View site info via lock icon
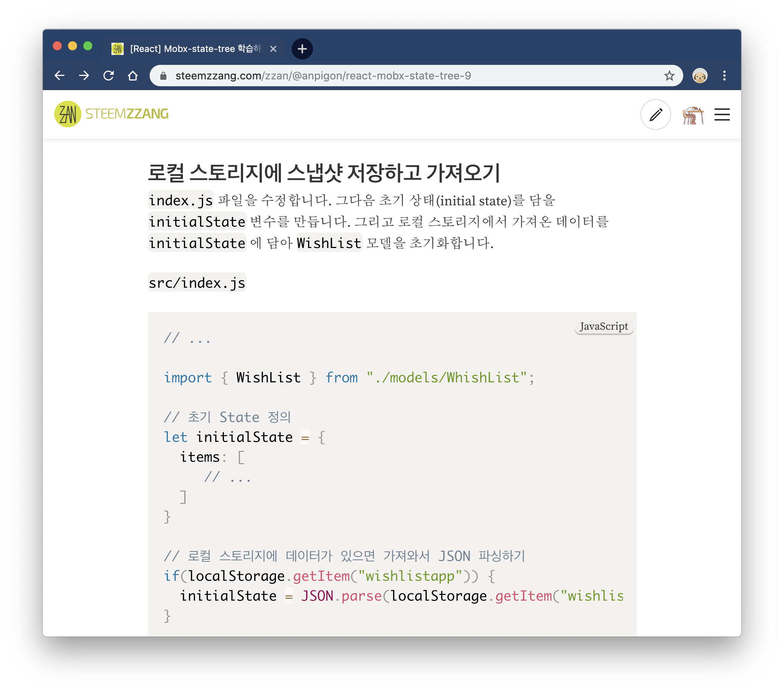 coord(163,76)
